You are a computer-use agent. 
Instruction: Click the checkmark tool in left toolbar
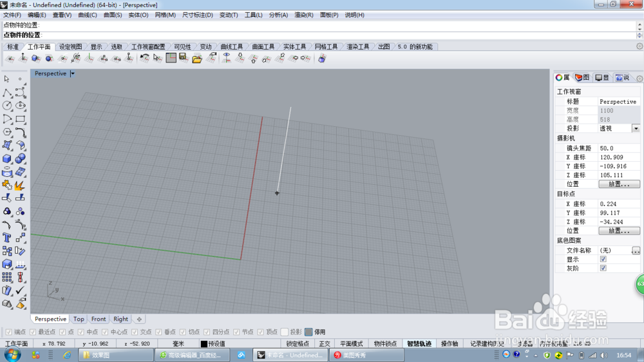(20, 291)
